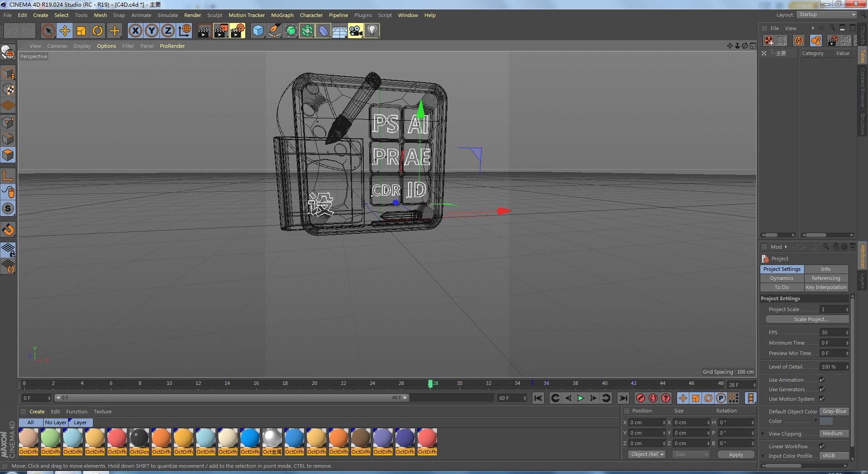The height and width of the screenshot is (474, 868).
Task: Open the Layout Startup dropdown
Action: tap(827, 15)
